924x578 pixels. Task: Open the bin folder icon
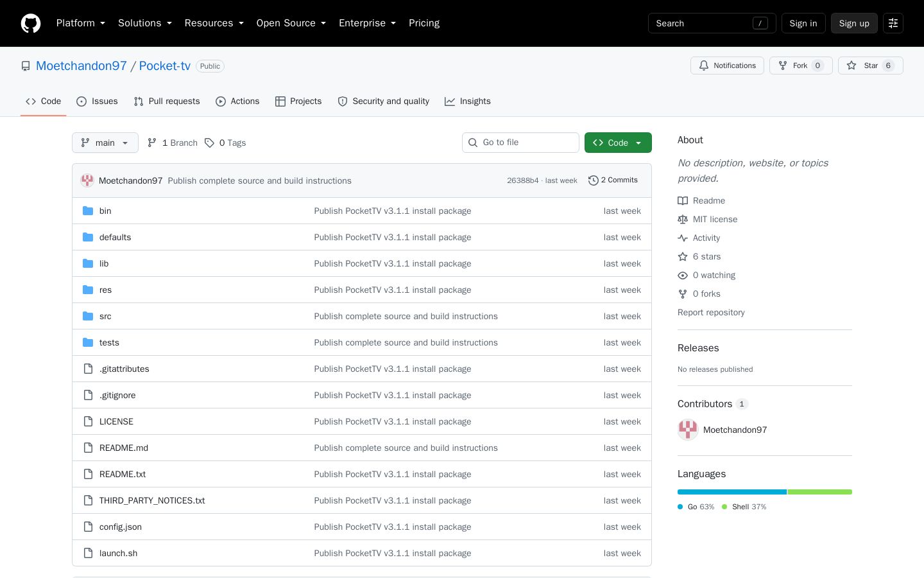click(x=88, y=211)
